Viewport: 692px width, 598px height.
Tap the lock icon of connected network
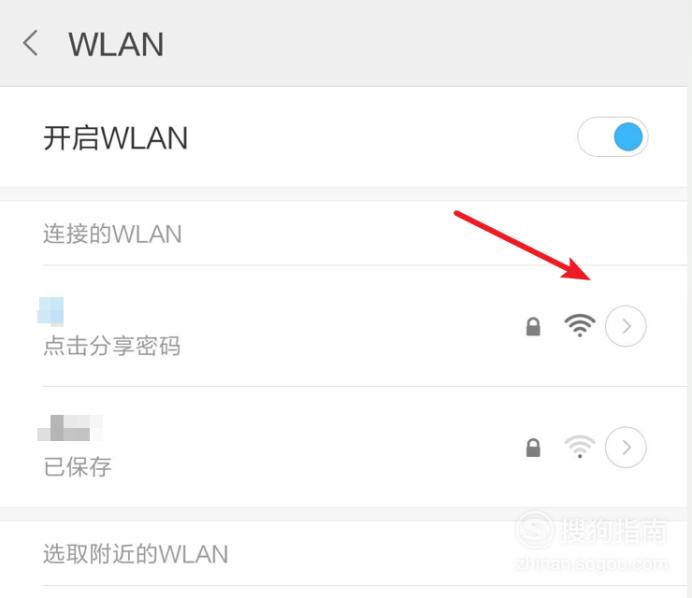coord(533,327)
